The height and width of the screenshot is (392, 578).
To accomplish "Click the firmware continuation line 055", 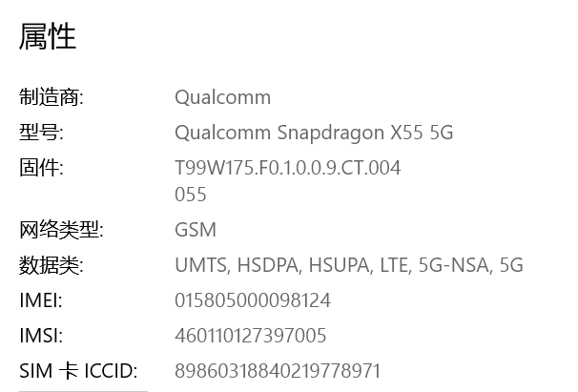I will tap(190, 195).
